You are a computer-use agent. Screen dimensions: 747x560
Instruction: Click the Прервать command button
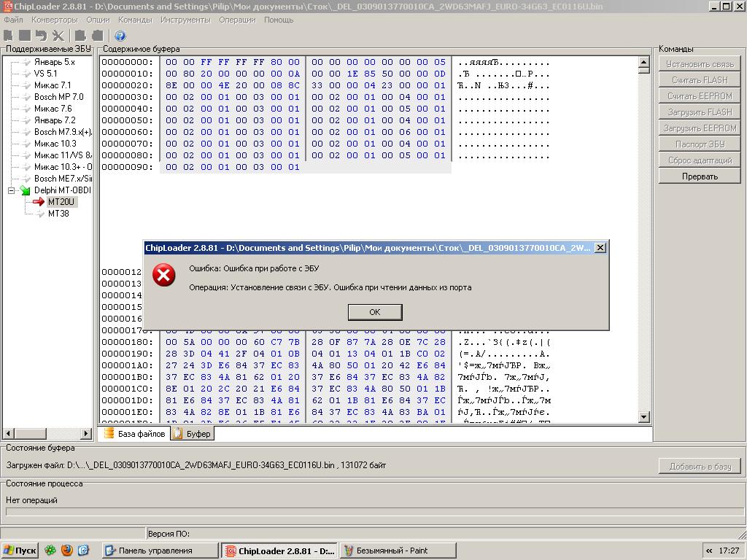700,176
